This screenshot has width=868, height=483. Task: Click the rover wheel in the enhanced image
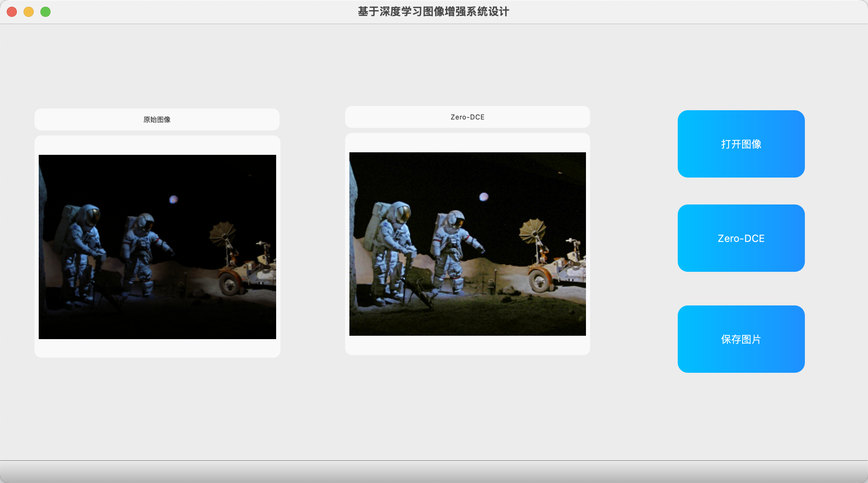pos(540,280)
